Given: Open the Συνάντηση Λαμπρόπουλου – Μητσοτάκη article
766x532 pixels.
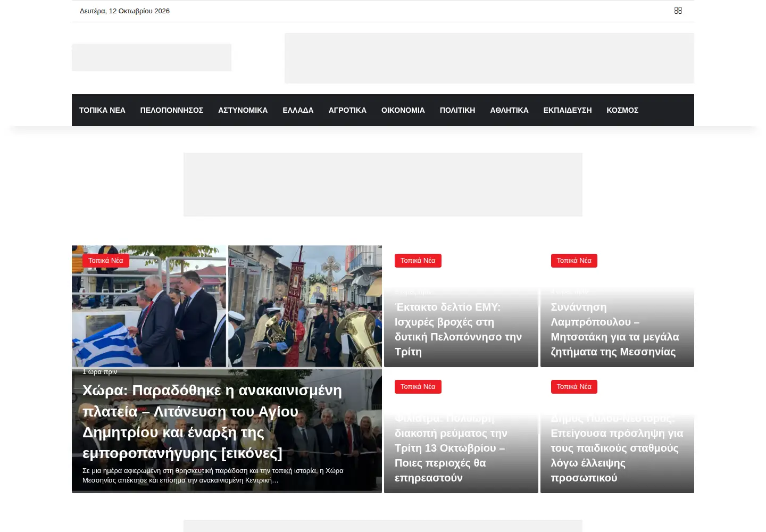Looking at the screenshot, I should 615,329.
